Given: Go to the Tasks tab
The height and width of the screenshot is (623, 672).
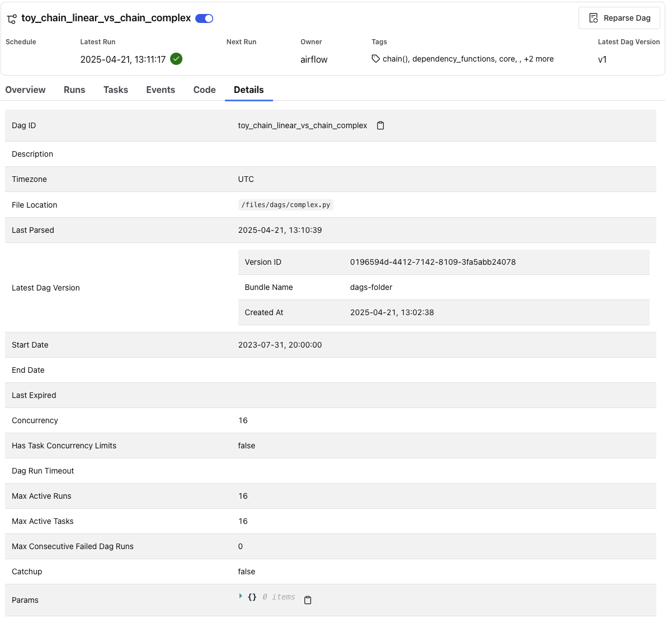Looking at the screenshot, I should [x=116, y=90].
